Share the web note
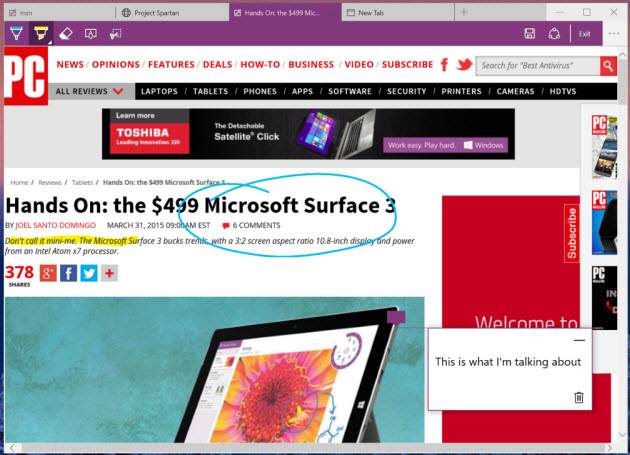Viewport: 630px width, 455px height. coord(554,34)
